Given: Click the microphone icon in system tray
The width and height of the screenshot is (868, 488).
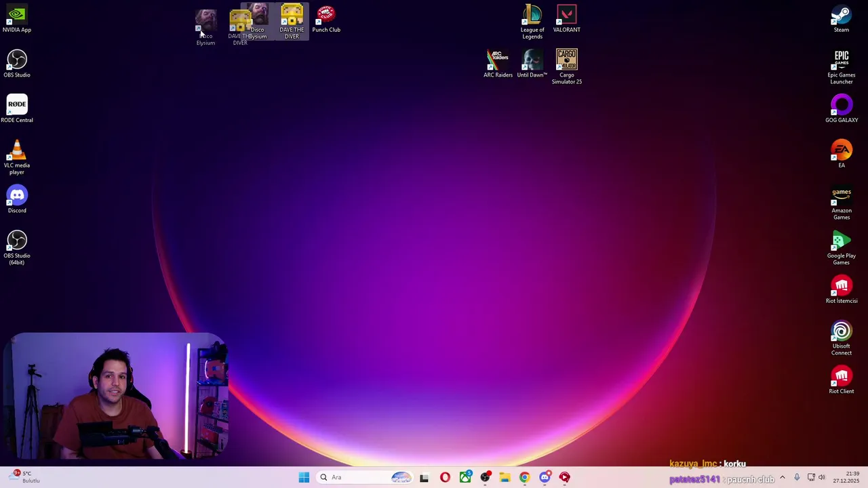Looking at the screenshot, I should pyautogui.click(x=797, y=477).
